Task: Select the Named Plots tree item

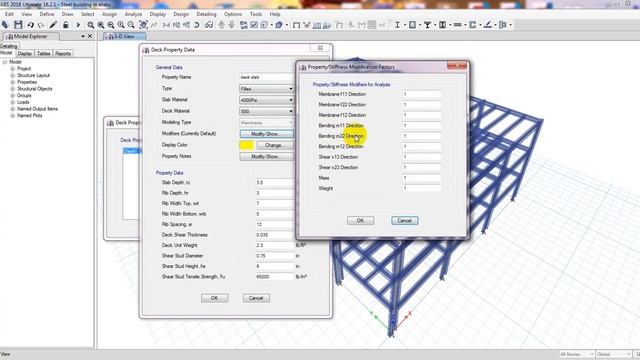Action: 29,116
